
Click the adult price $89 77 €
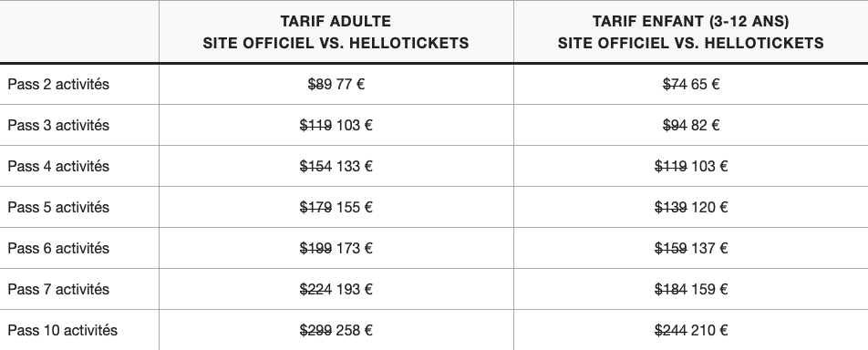point(336,84)
